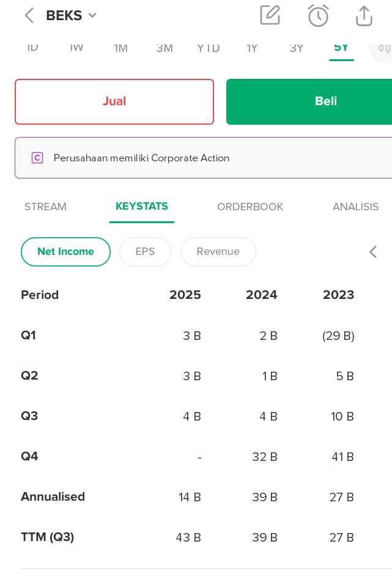
Task: Tap the Corporate Action 'C' icon
Action: click(37, 158)
